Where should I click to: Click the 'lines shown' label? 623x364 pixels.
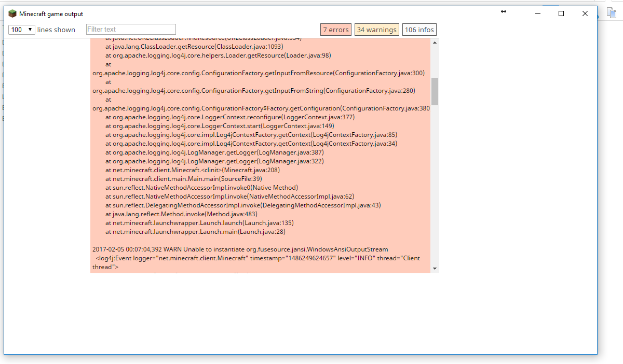[56, 30]
